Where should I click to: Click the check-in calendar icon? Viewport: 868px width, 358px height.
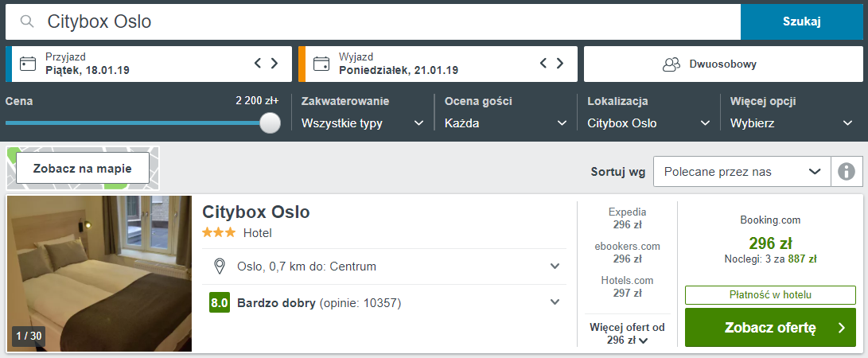28,64
